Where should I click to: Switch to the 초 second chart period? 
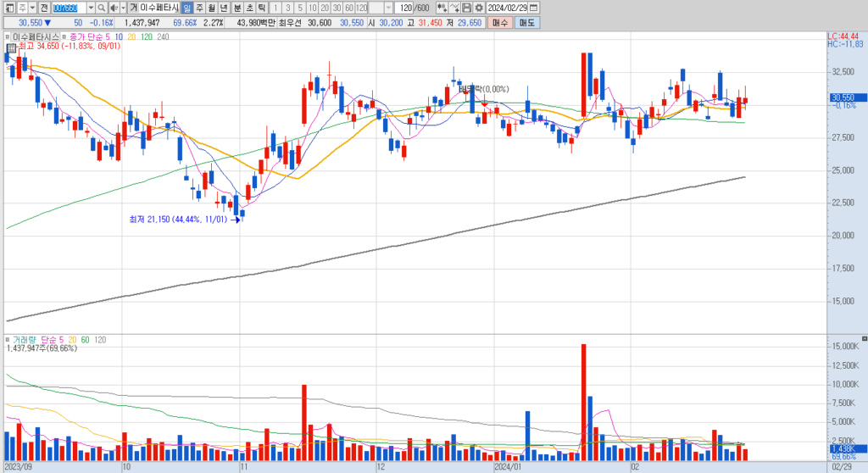249,8
